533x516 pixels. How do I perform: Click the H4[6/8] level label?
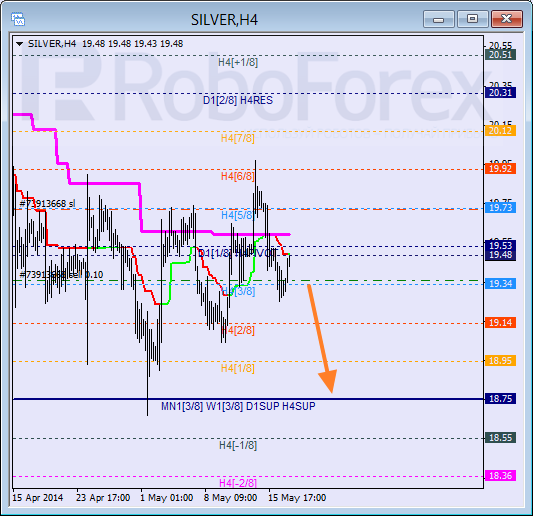(238, 176)
